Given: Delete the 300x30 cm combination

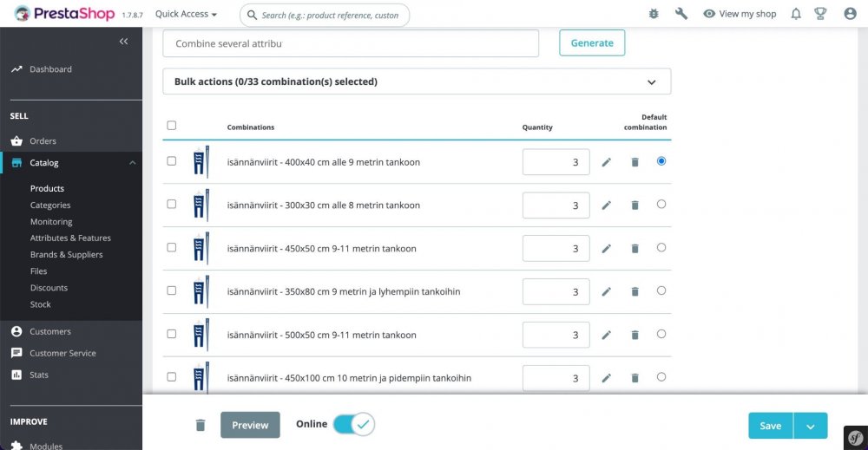Looking at the screenshot, I should pos(635,205).
